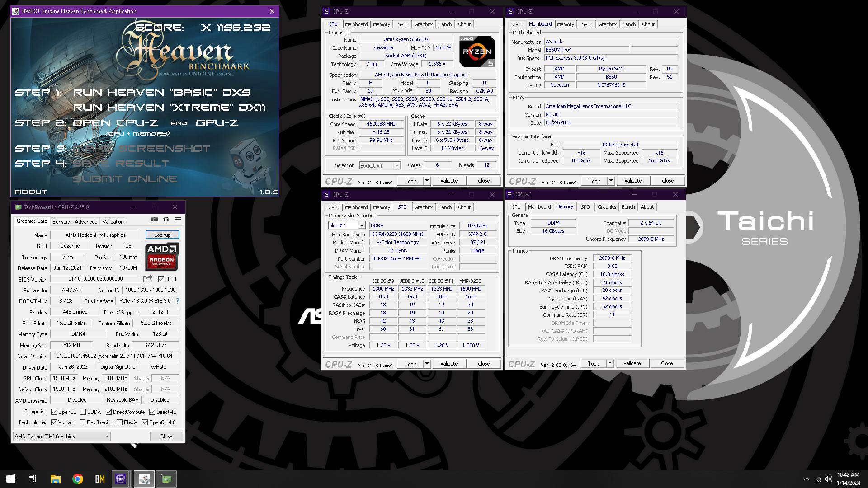The image size is (868, 488).
Task: Toggle the DirectCompute checkbox
Action: (109, 412)
